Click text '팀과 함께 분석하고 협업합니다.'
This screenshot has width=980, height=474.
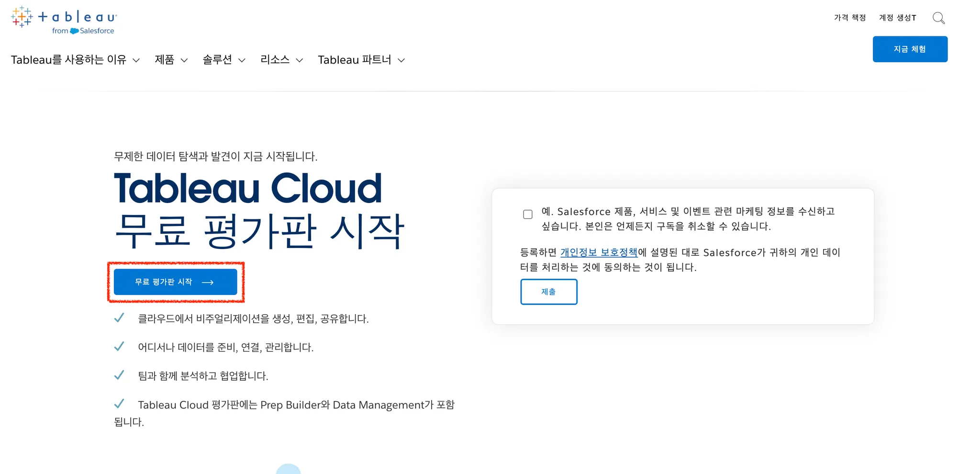[203, 376]
